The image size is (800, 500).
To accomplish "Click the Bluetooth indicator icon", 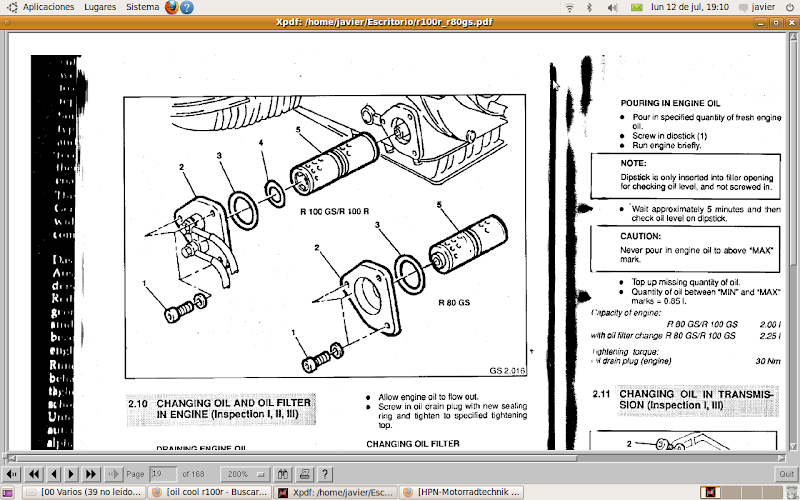I will 589,7.
